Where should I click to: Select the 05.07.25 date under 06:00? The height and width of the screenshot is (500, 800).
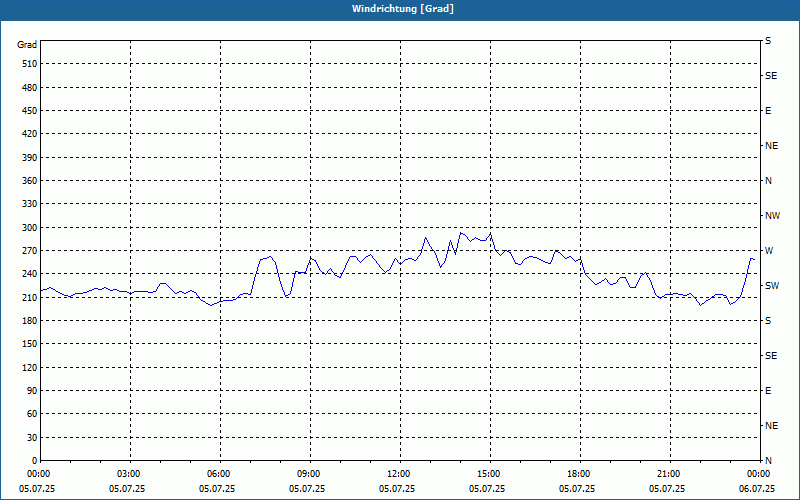click(217, 488)
